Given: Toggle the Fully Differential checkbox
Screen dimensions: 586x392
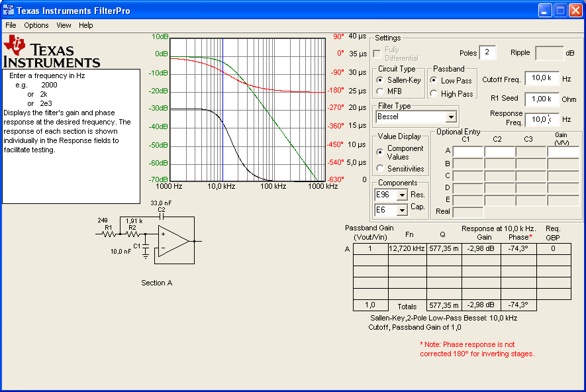Looking at the screenshot, I should (377, 54).
